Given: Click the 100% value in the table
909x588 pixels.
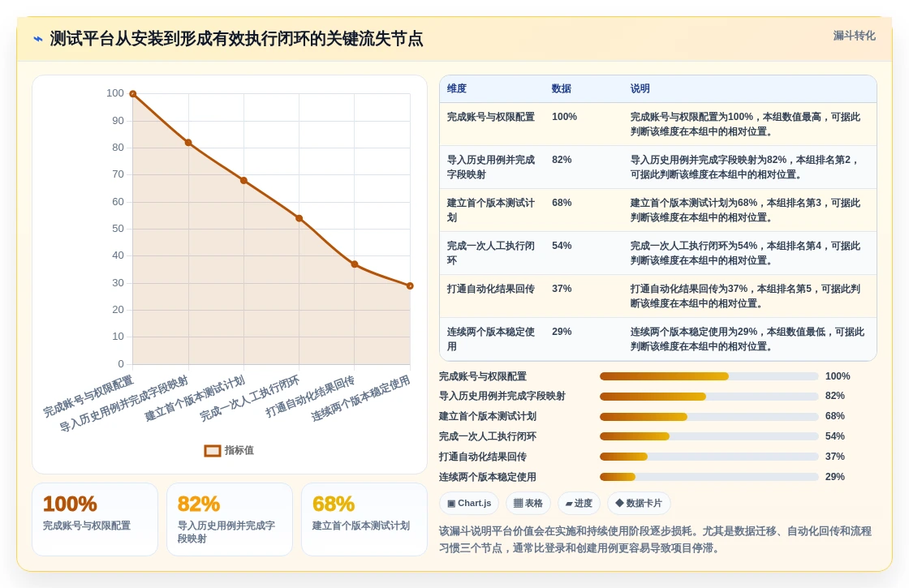Looking at the screenshot, I should point(564,117).
